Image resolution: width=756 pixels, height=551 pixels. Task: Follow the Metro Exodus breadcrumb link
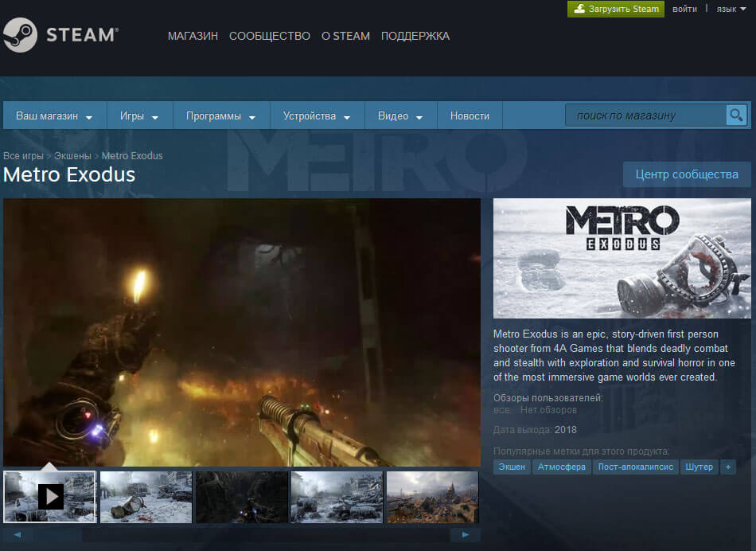point(132,156)
